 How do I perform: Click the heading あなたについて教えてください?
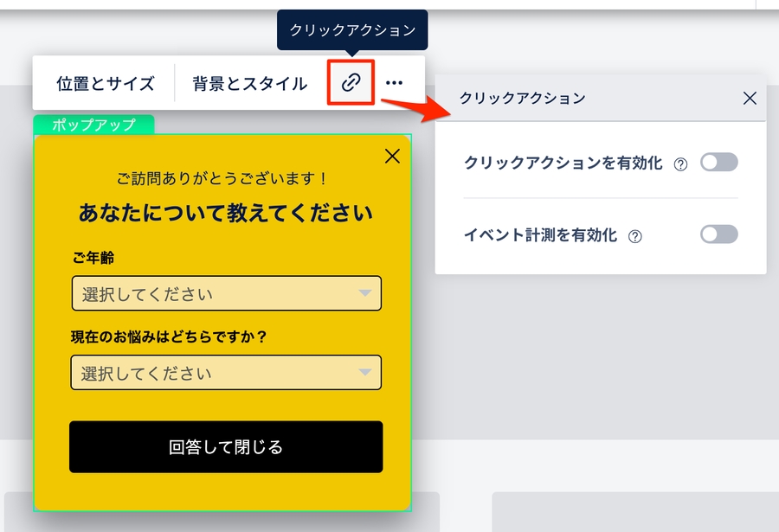(x=226, y=213)
